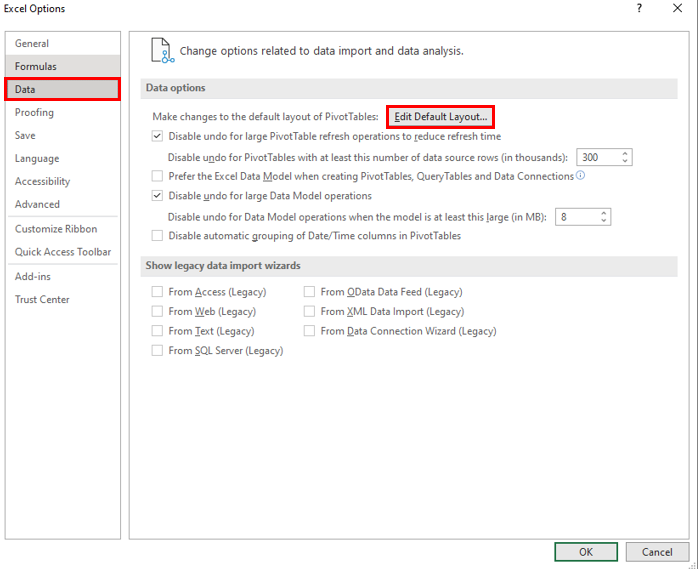Close the Excel Options dialog
The image size is (698, 569).
tap(677, 9)
